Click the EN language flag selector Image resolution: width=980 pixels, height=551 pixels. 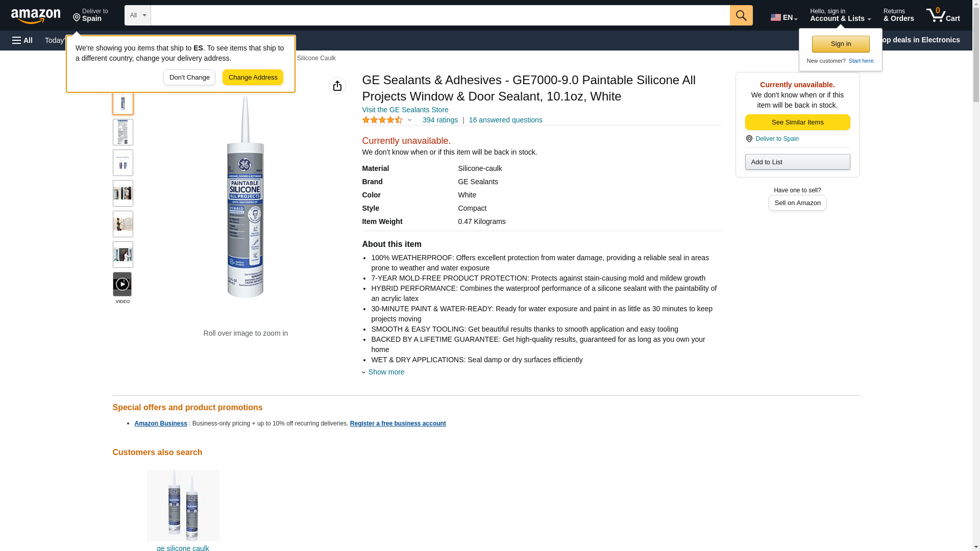point(783,17)
